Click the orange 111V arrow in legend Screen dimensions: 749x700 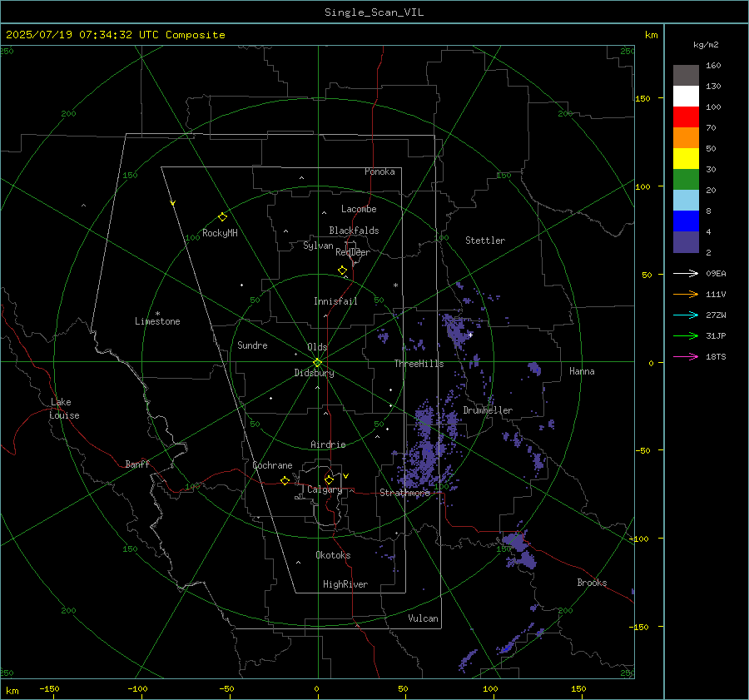(686, 295)
